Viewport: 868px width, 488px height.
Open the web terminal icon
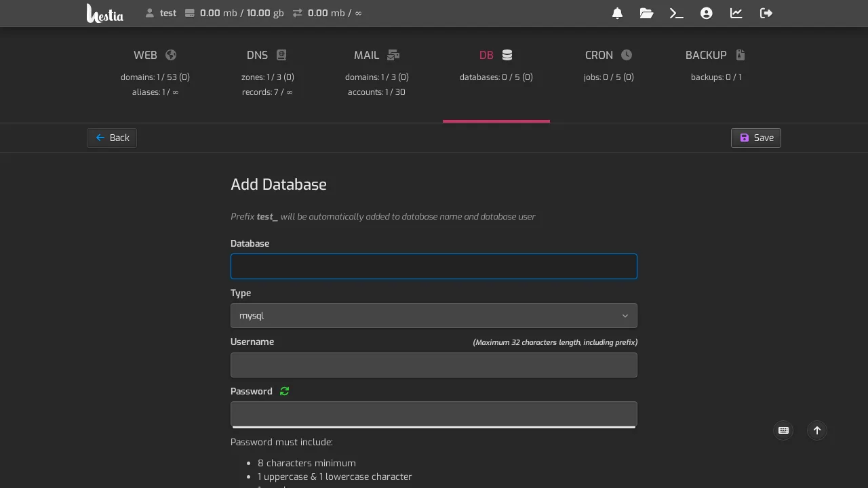[x=676, y=13]
